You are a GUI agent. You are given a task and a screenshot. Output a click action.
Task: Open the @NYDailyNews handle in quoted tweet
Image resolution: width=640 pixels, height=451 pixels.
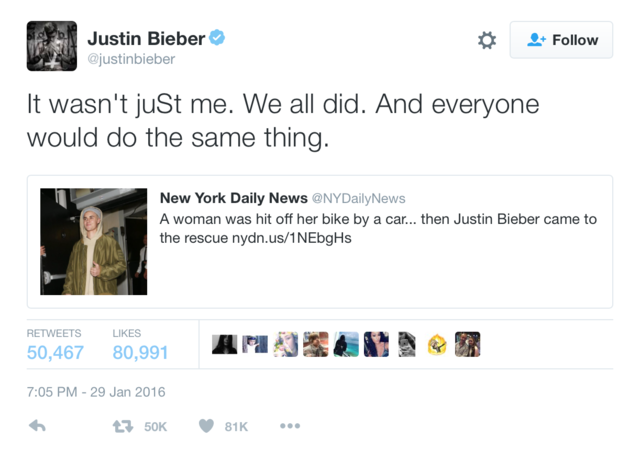click(x=358, y=198)
